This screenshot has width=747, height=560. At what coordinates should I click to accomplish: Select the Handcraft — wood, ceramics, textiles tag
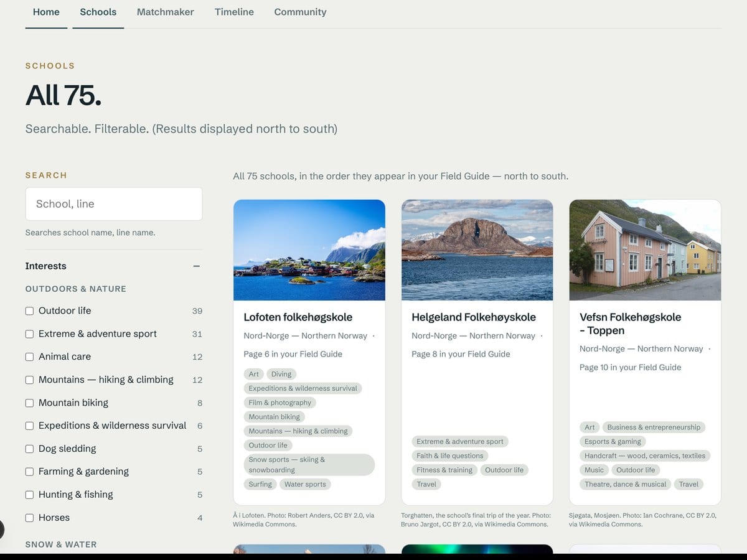point(645,455)
